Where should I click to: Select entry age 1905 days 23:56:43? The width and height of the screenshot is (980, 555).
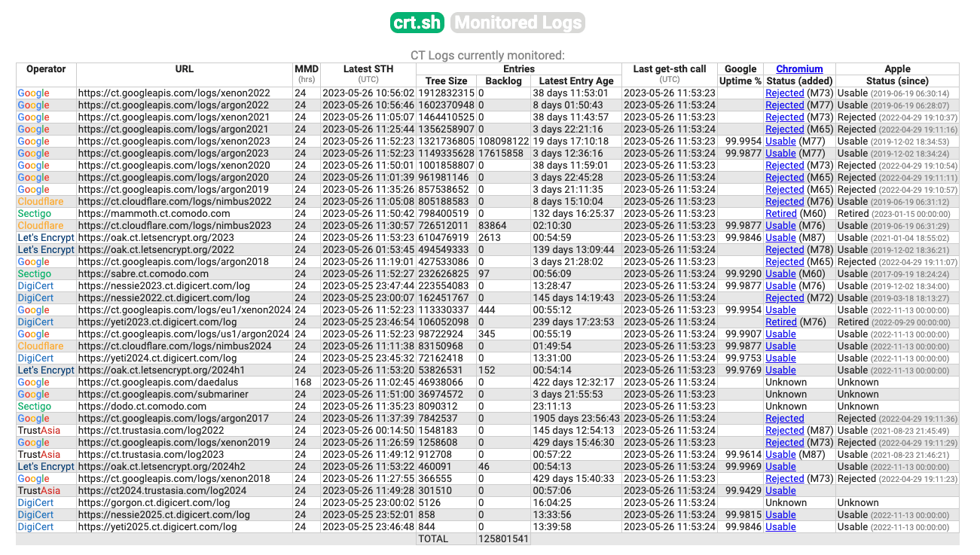point(576,418)
